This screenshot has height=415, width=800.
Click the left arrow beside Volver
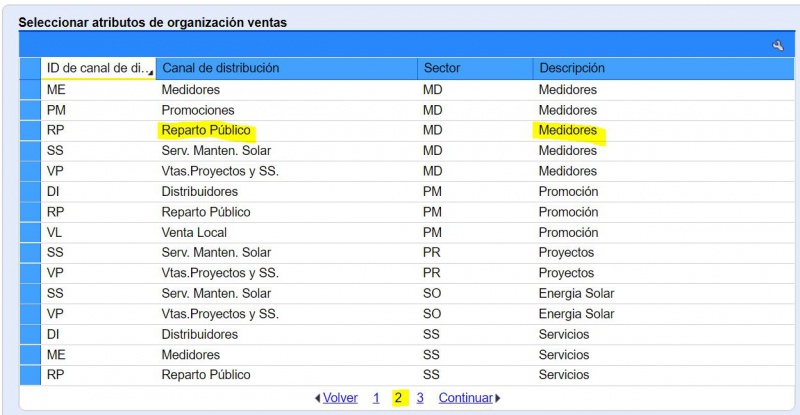point(317,398)
